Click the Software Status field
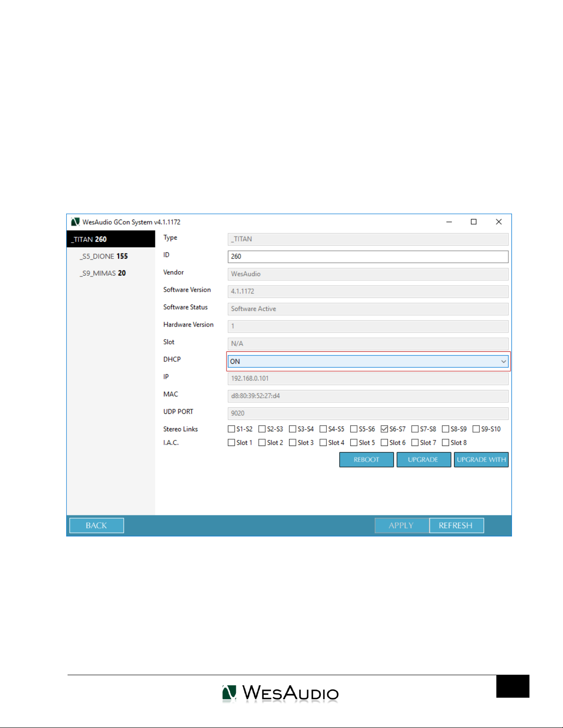Image resolution: width=563 pixels, height=728 pixels. click(368, 309)
